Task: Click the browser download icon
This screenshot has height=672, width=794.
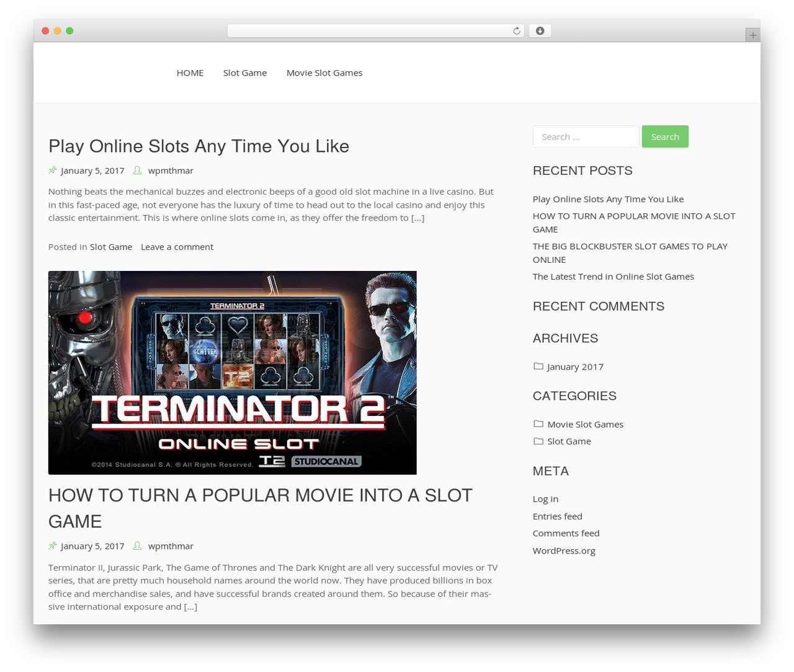Action: coord(540,31)
